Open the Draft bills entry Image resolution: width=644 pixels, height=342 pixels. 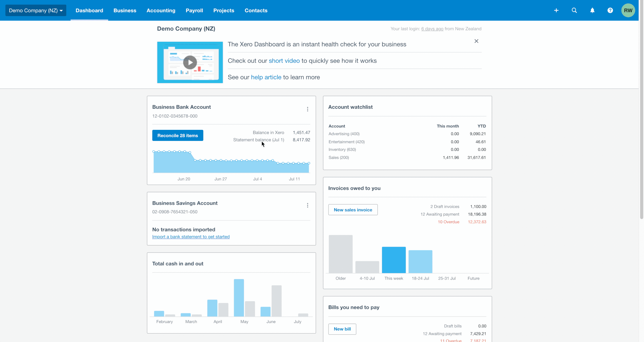(x=453, y=326)
